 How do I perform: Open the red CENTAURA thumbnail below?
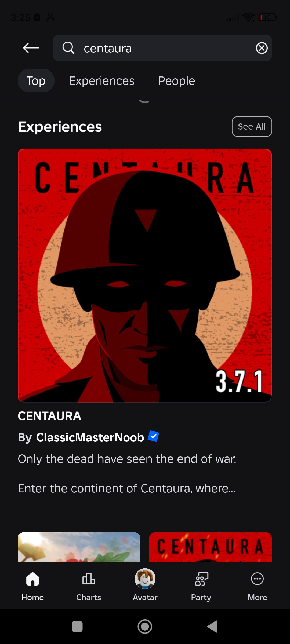click(x=211, y=547)
